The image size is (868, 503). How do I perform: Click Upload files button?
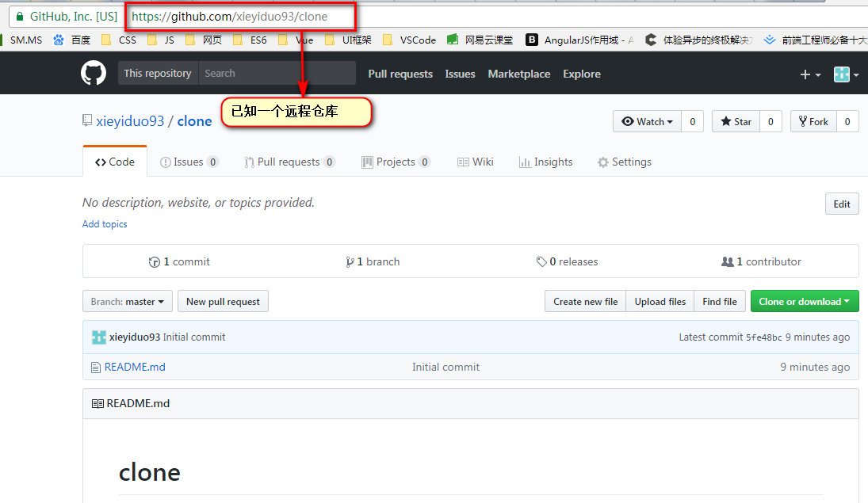click(660, 302)
